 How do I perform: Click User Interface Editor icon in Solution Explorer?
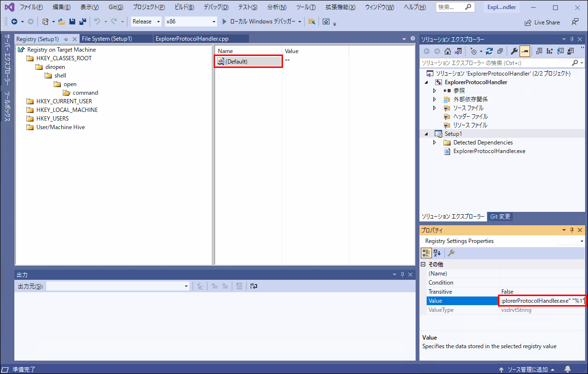pyautogui.click(x=570, y=51)
